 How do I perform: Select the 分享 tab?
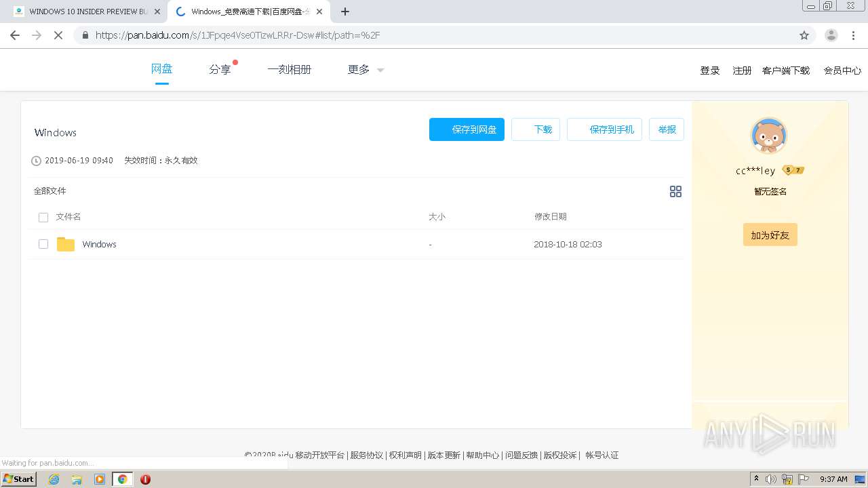220,69
